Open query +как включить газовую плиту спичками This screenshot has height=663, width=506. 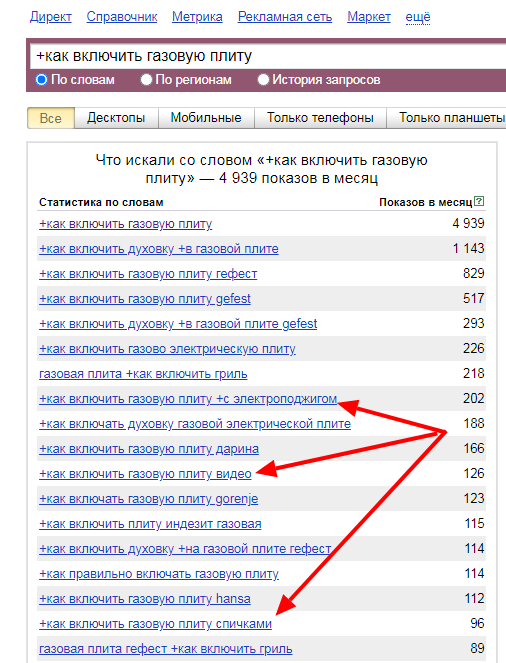155,624
